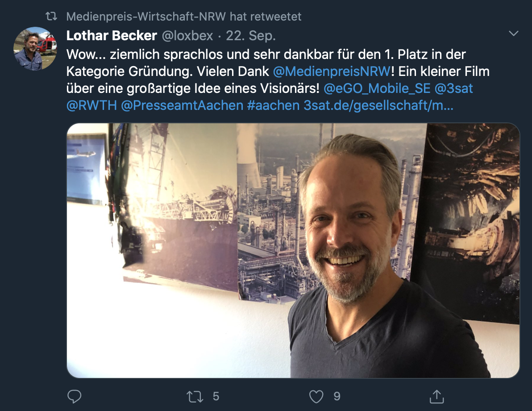
Task: Open the share tweet upload icon
Action: pos(436,396)
